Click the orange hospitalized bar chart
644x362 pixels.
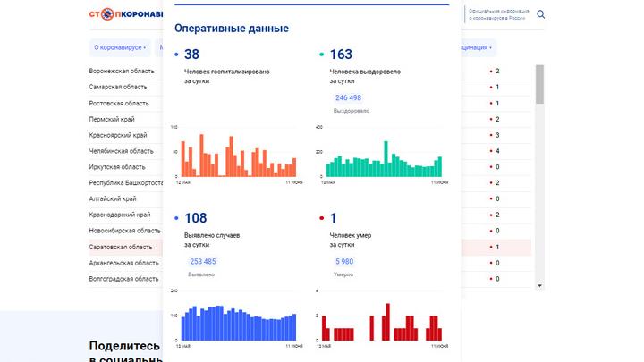click(239, 156)
